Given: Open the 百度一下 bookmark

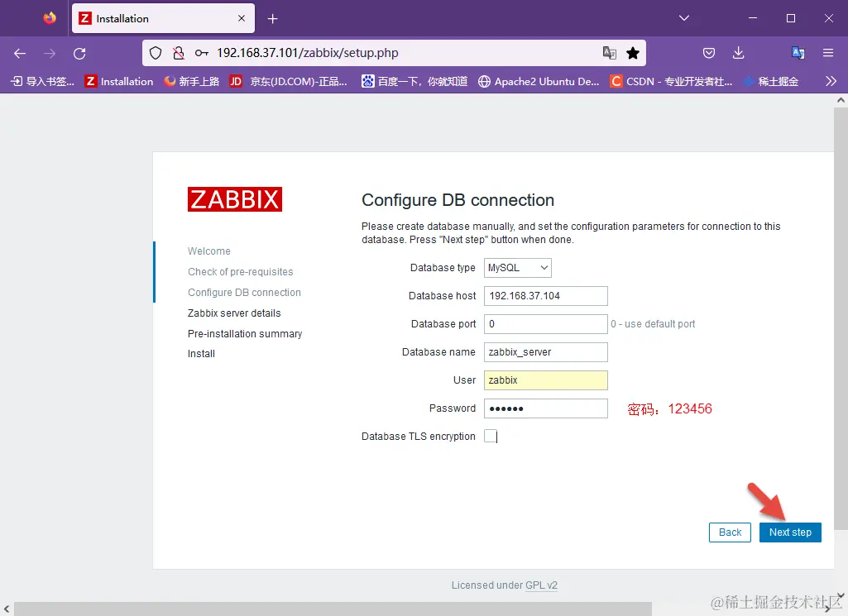Looking at the screenshot, I should [414, 82].
